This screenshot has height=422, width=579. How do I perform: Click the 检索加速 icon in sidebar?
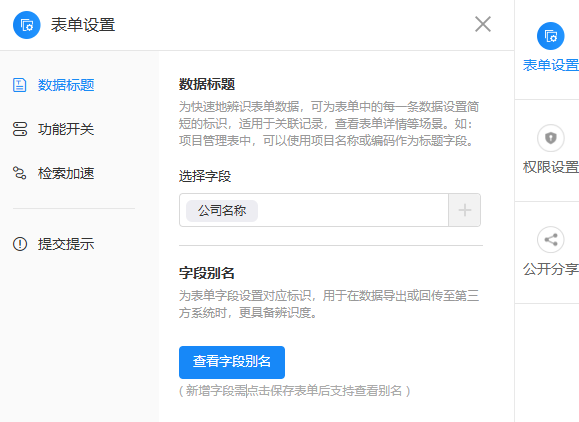pos(20,173)
